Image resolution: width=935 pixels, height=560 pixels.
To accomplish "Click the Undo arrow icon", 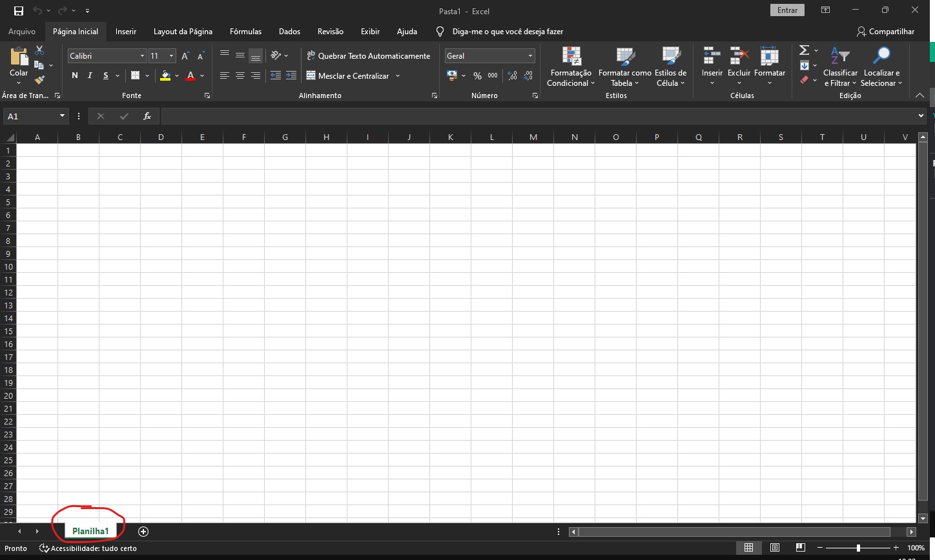I will point(37,10).
